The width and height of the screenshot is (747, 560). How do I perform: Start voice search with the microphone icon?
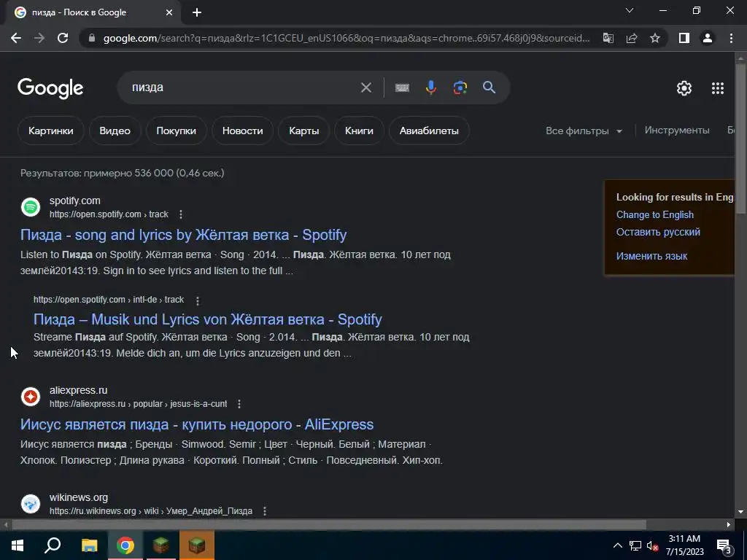pos(430,87)
